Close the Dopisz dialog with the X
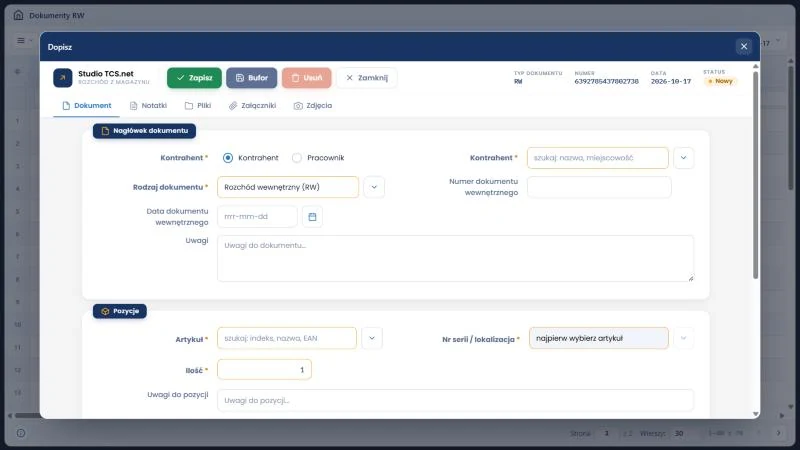 click(744, 46)
